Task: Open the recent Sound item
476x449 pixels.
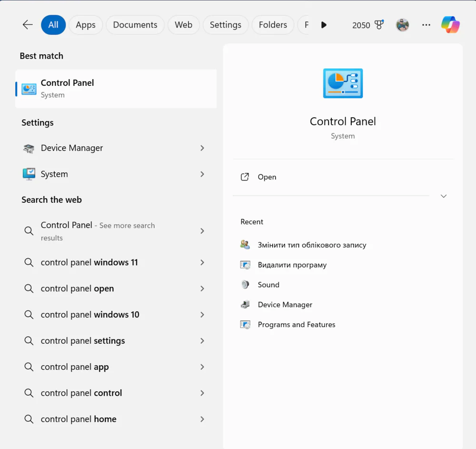Action: tap(268, 285)
